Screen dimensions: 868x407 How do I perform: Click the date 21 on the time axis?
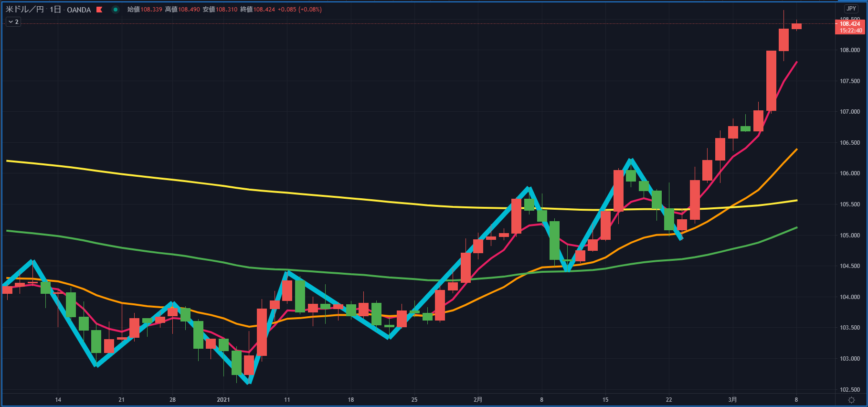point(121,400)
